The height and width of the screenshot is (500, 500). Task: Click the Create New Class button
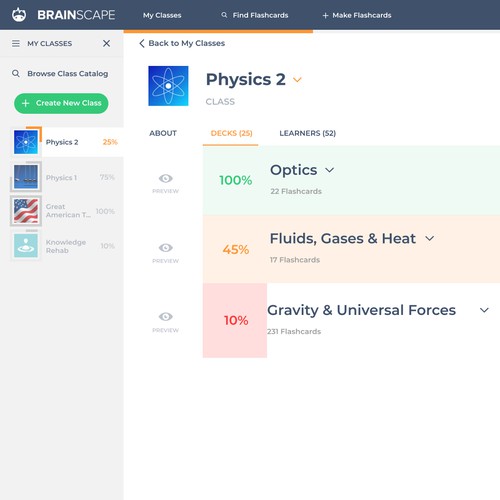coord(61,103)
